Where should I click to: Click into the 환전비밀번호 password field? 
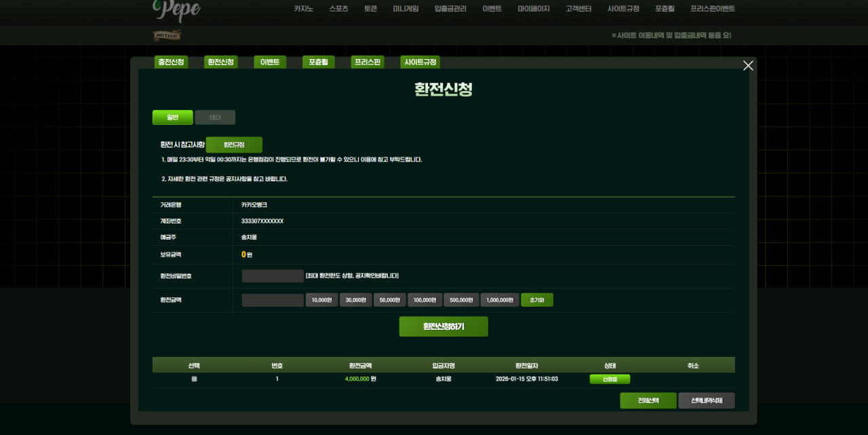point(273,276)
